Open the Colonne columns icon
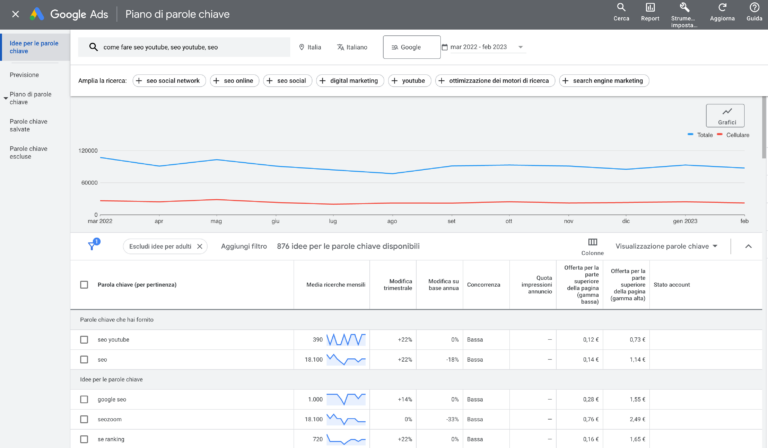This screenshot has height=448, width=768. [592, 242]
